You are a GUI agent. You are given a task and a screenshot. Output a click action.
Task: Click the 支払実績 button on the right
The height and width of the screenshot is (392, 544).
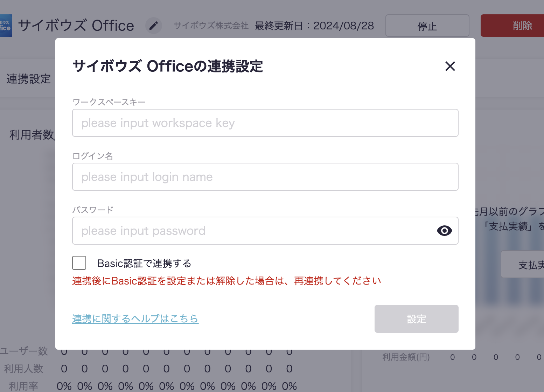click(525, 265)
